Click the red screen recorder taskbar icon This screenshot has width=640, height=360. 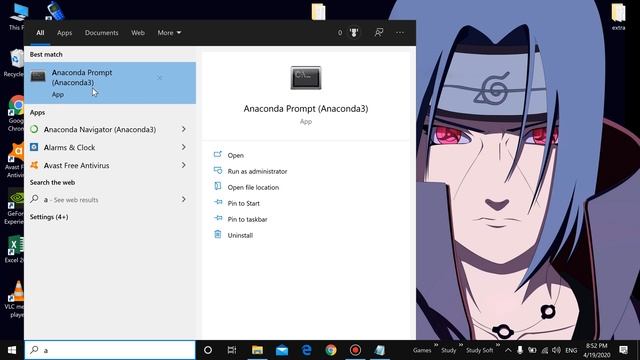coord(356,350)
